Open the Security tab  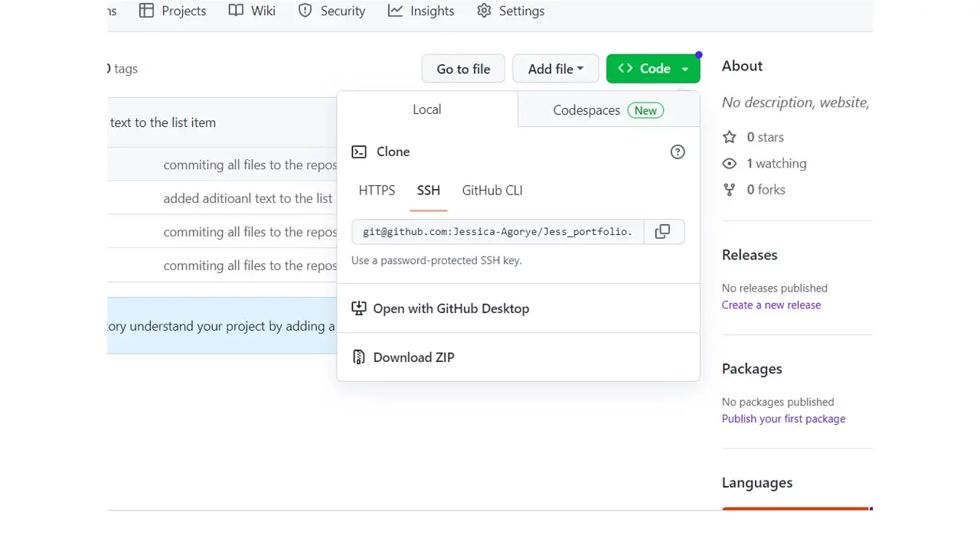332,11
